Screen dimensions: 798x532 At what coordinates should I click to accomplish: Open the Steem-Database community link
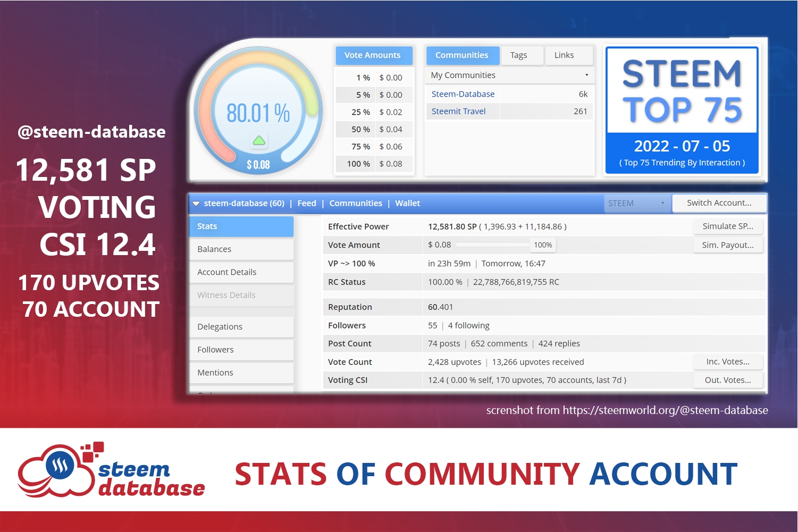tap(463, 94)
